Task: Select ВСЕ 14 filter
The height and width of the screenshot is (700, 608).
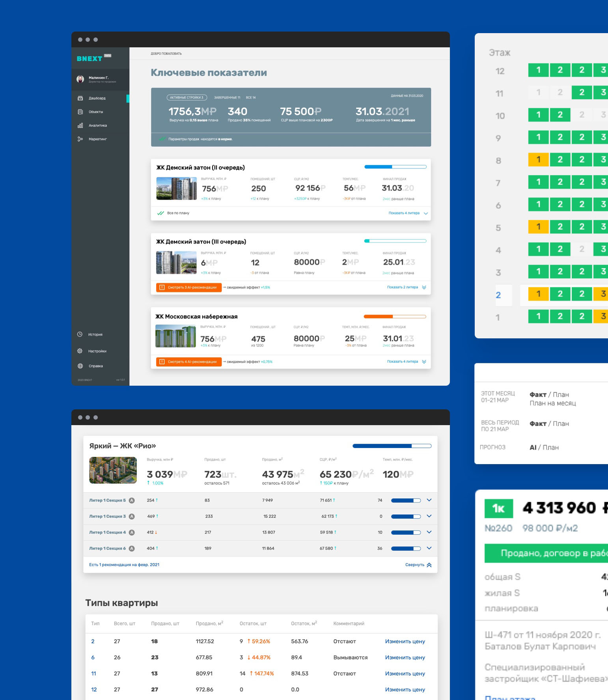Action: point(251,97)
